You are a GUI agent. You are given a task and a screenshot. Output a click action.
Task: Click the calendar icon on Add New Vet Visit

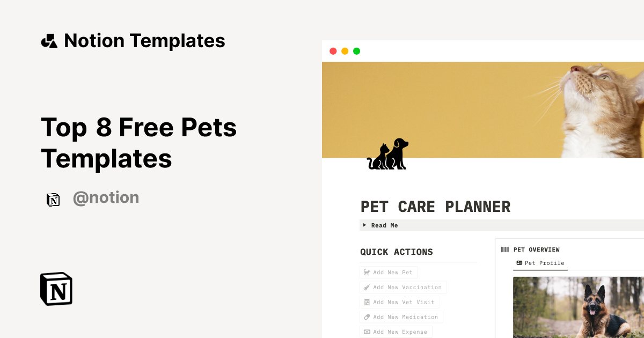(x=368, y=302)
